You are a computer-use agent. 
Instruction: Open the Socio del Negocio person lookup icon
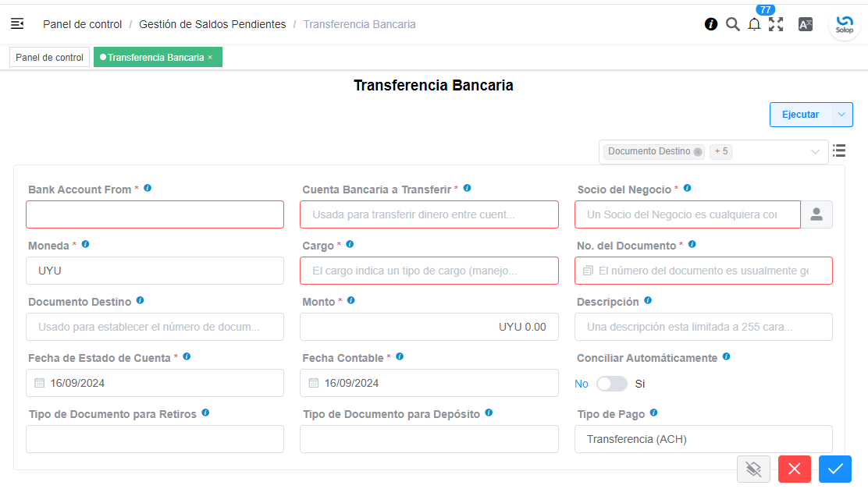pyautogui.click(x=816, y=214)
